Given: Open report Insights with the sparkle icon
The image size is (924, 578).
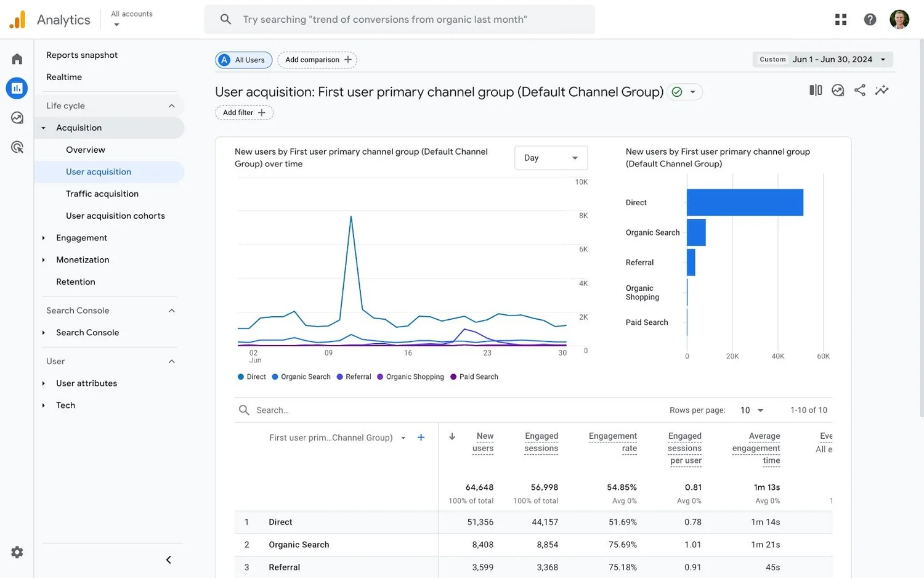Looking at the screenshot, I should [x=881, y=90].
